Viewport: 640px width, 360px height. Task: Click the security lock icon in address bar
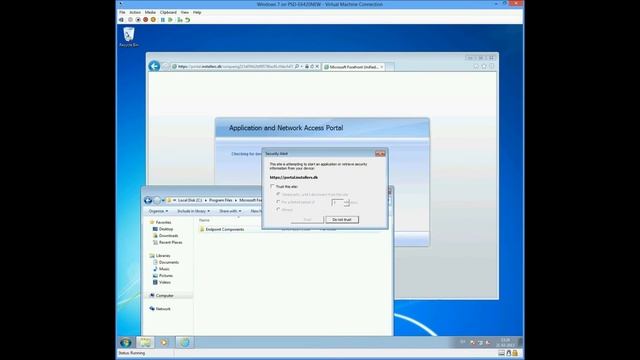[307, 67]
